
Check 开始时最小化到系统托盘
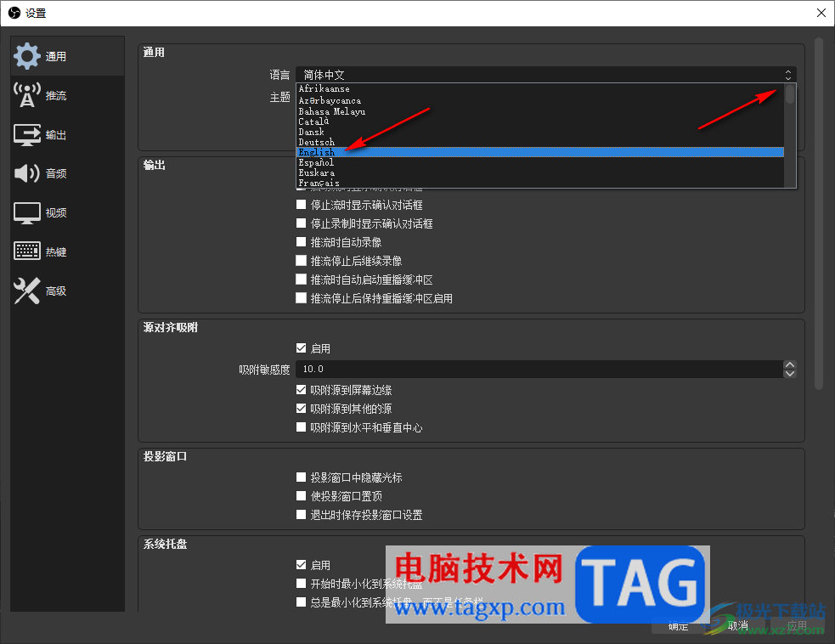click(301, 584)
